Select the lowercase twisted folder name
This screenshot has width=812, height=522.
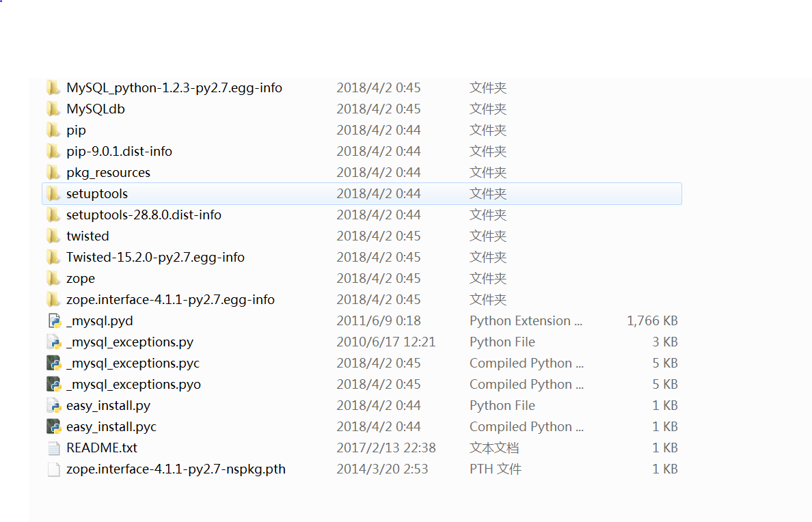click(x=87, y=236)
